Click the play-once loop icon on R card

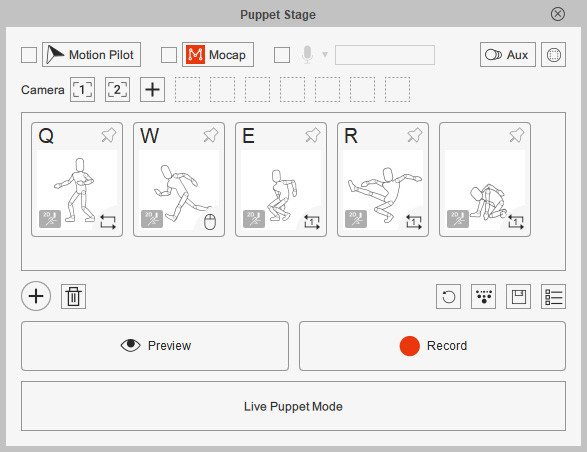pos(414,222)
